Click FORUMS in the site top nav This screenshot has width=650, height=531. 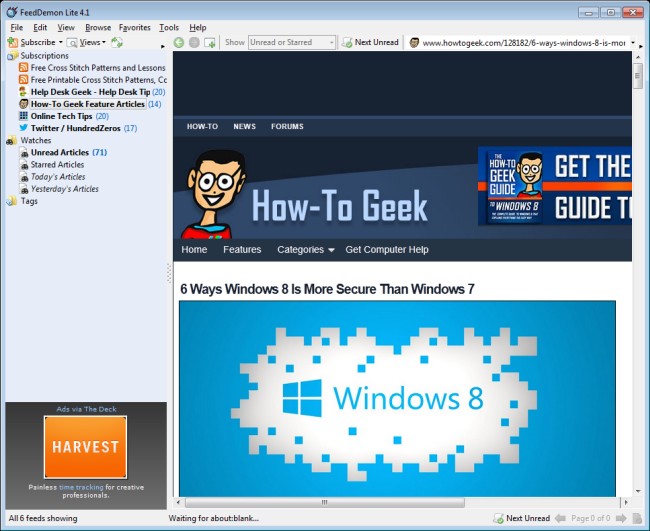click(287, 126)
